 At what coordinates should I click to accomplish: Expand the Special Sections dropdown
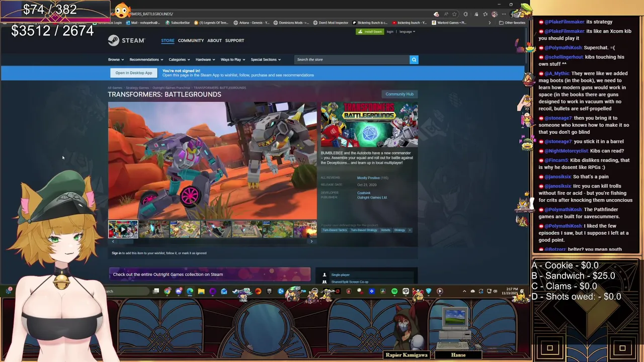(266, 60)
